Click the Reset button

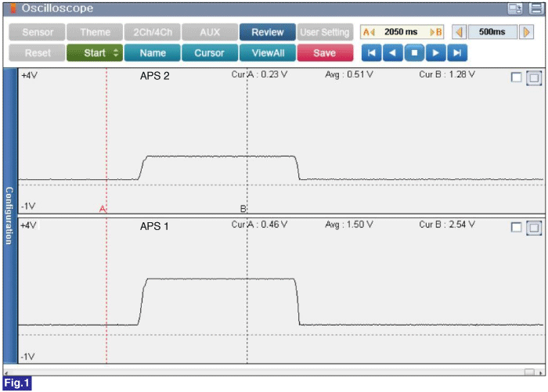(37, 52)
